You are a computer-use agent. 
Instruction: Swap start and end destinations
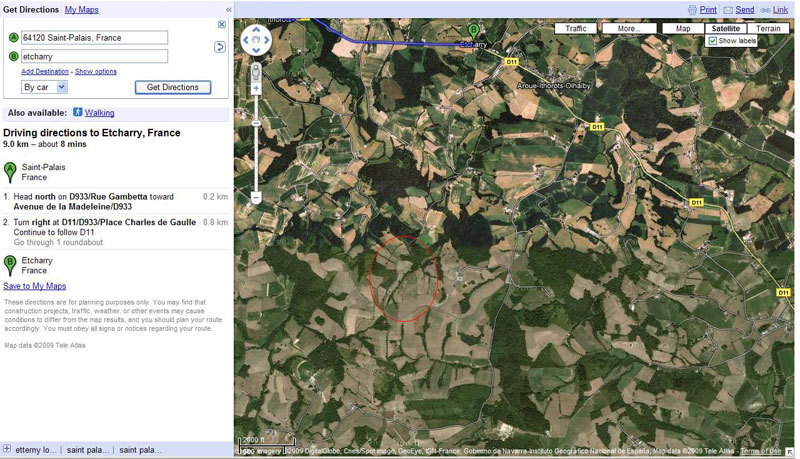220,47
